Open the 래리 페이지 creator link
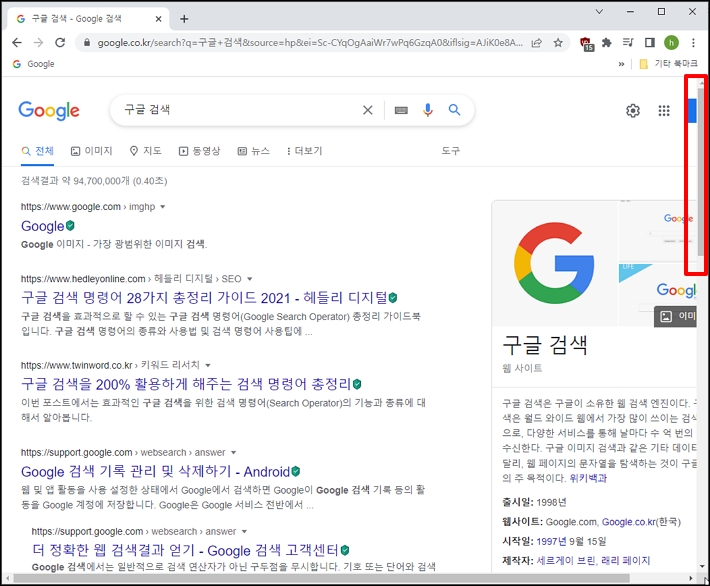The width and height of the screenshot is (710, 586). point(625,561)
